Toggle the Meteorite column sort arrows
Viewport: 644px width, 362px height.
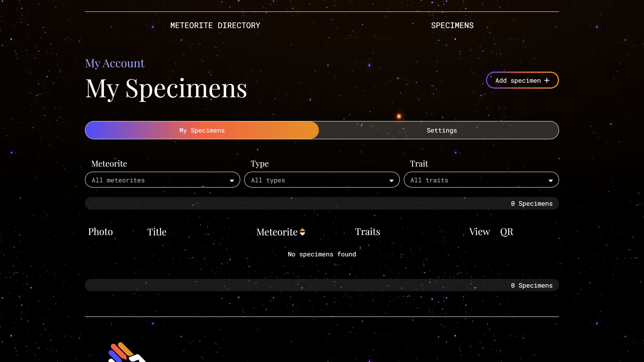[x=302, y=232]
